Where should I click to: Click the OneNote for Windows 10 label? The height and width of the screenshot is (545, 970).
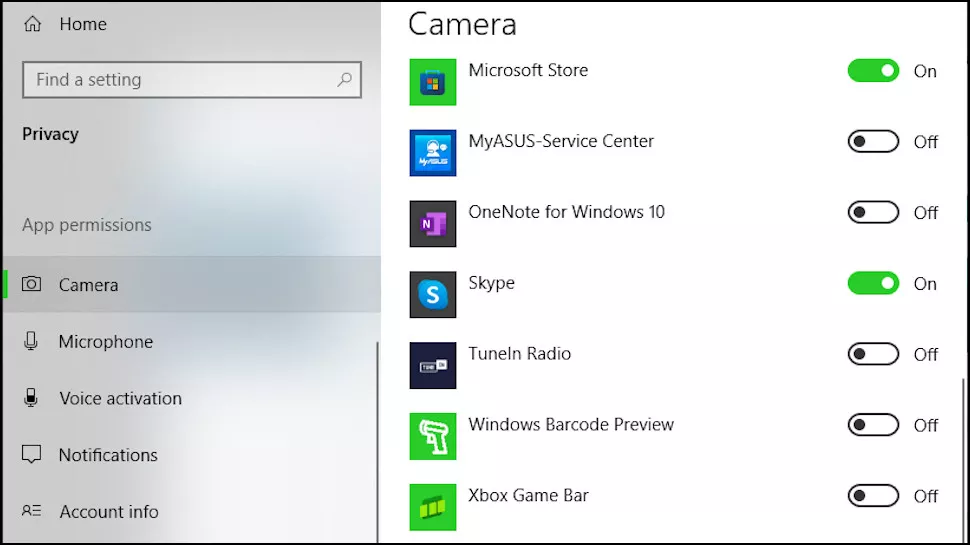(566, 212)
